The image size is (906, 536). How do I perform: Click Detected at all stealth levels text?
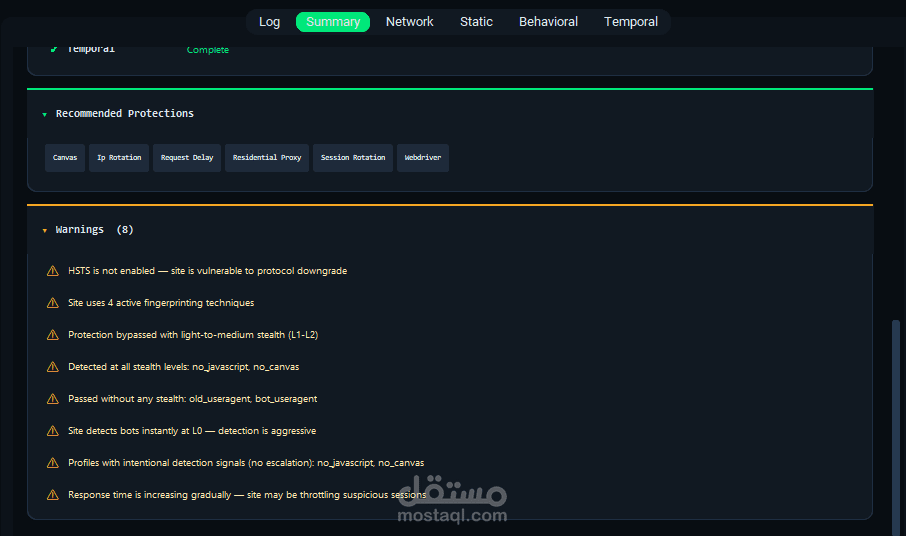tap(184, 367)
